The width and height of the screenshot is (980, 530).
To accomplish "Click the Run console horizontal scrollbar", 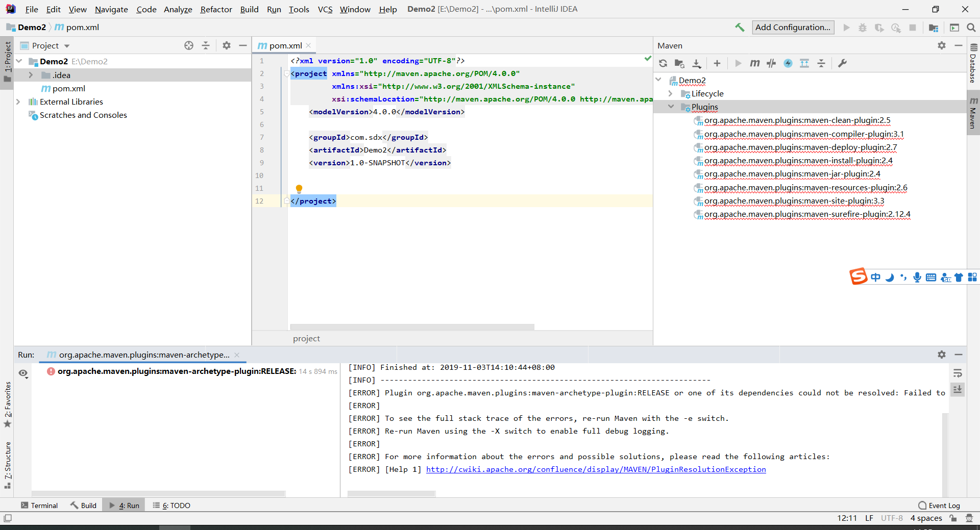I will tap(391, 493).
